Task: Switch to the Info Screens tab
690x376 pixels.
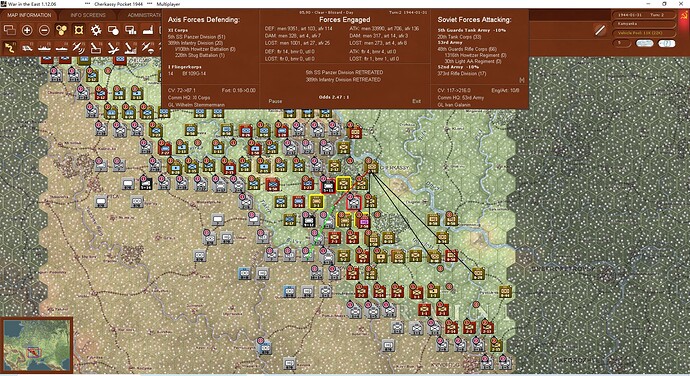Action: (88, 15)
